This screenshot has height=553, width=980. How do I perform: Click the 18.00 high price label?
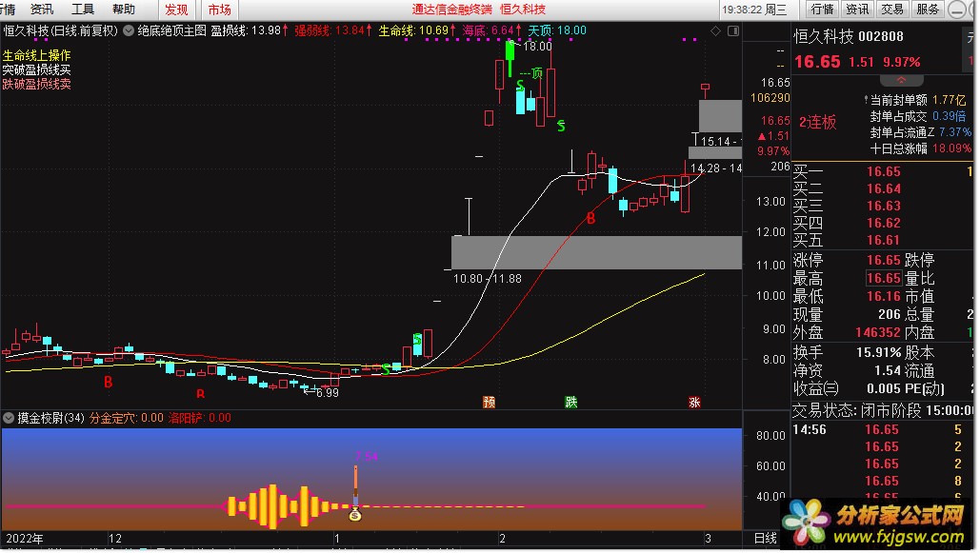click(537, 47)
